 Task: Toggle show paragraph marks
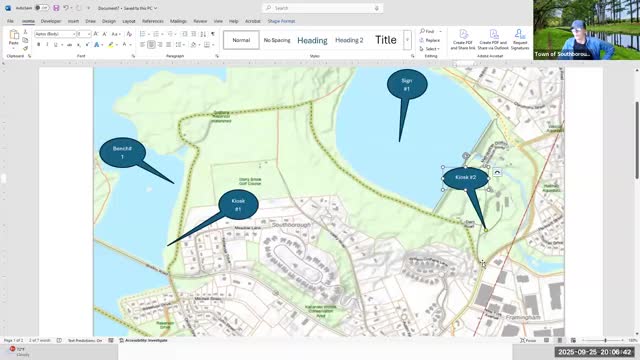pyautogui.click(x=213, y=34)
